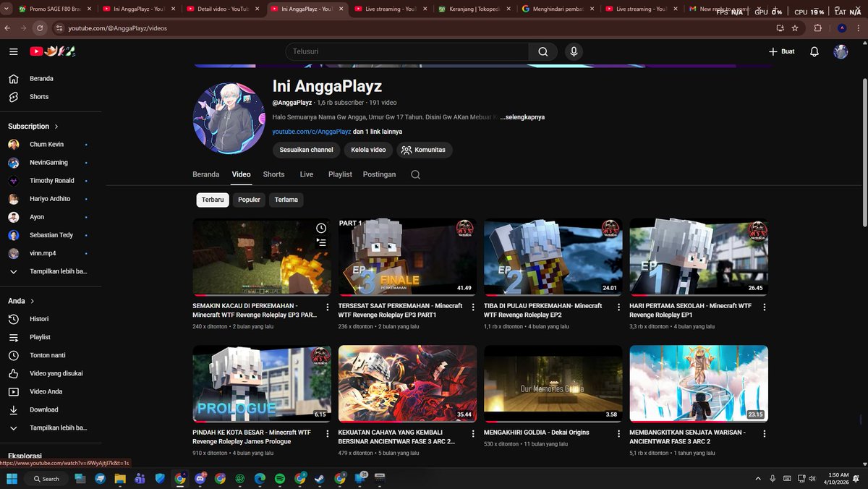Open the Playlist tab
This screenshot has height=489, width=868.
(x=339, y=174)
